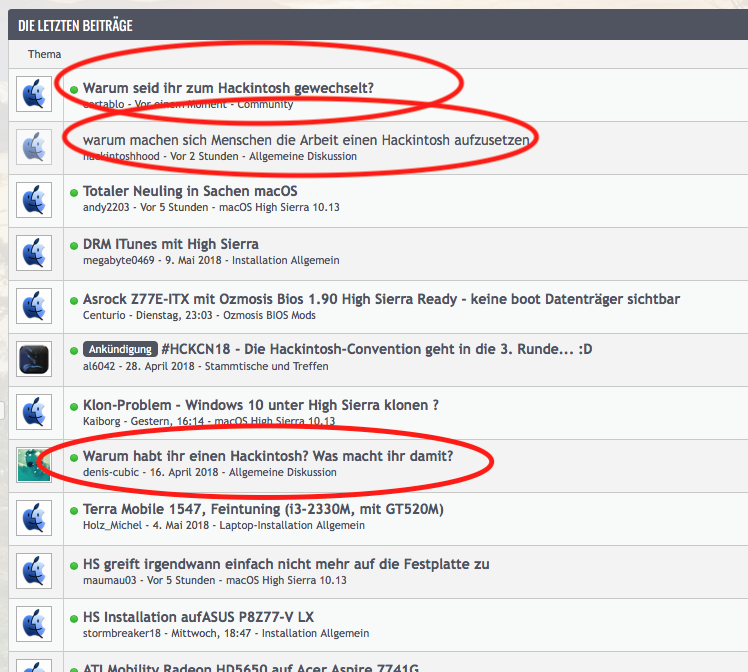Click avatar icon beside 'DRM ITunes mit High Sierra'
748x672 pixels.
[34, 253]
